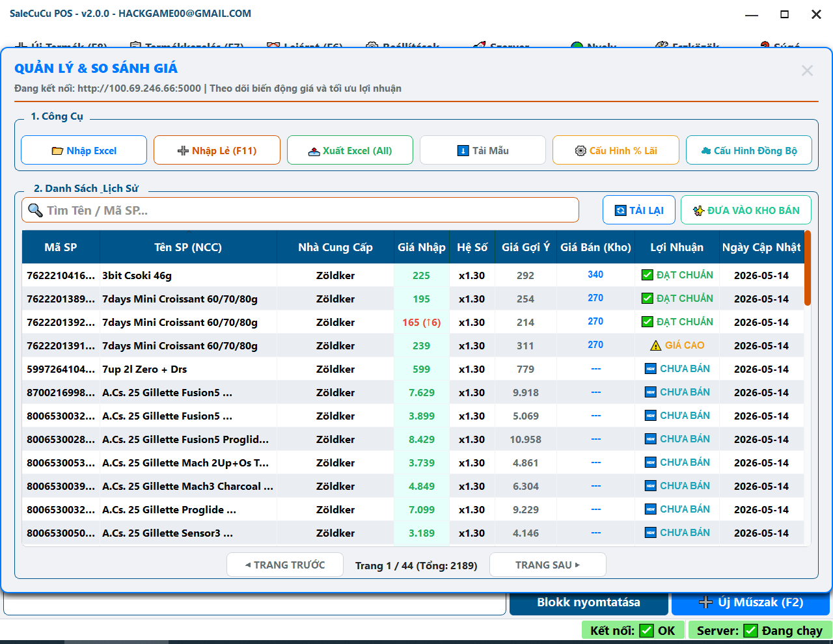The height and width of the screenshot is (644, 833).
Task: Click the orange table scrollbar thumb
Action: coord(808,268)
